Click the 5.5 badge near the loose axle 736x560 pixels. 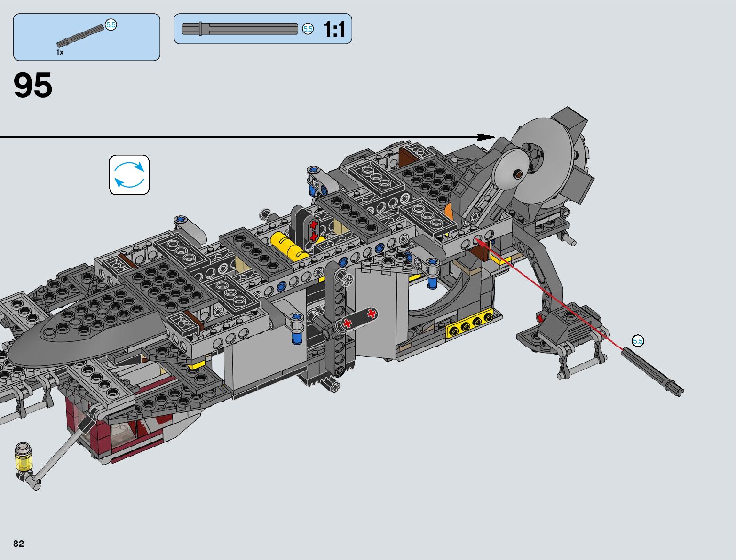point(638,341)
